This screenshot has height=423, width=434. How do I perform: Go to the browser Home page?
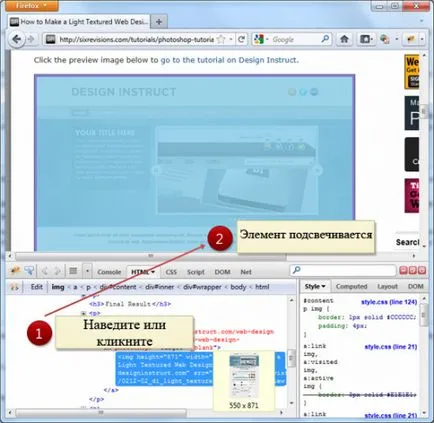[344, 39]
